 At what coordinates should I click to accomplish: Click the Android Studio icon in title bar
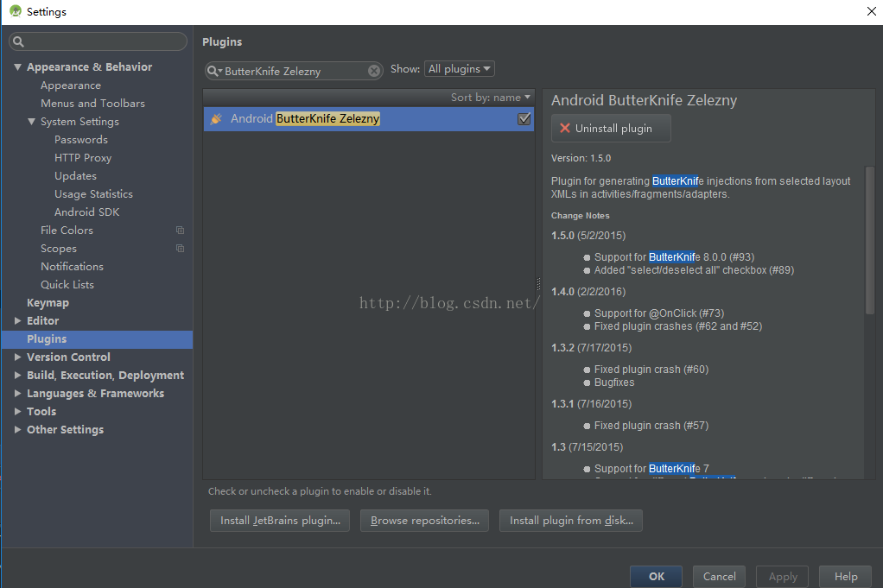tap(16, 11)
